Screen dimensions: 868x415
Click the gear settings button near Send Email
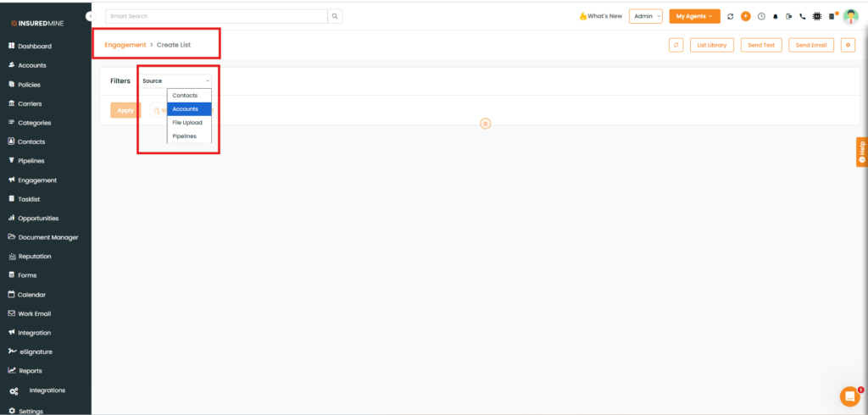848,45
